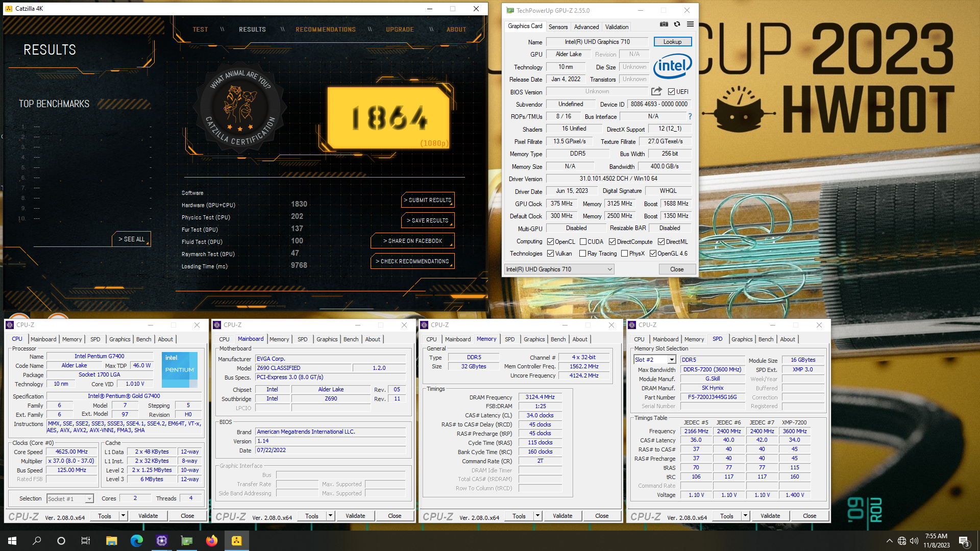Click SAVE RESULTS in Catzilla

428,220
